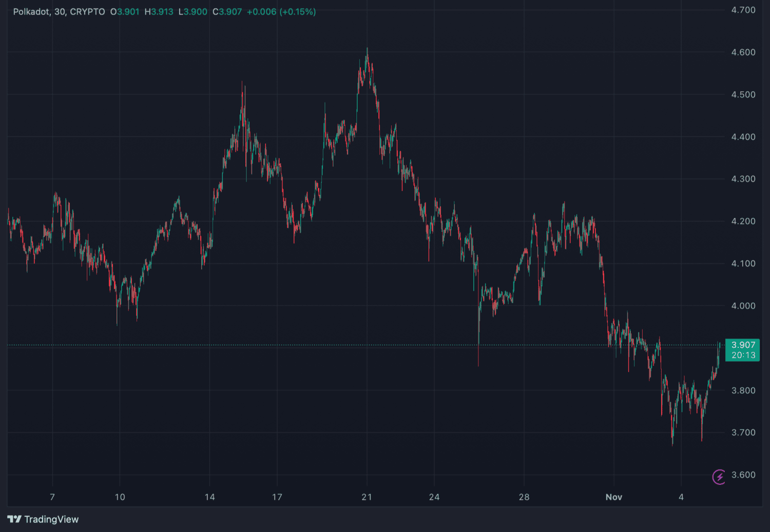Viewport: 770px width, 532px height.
Task: Click the +0.006 (+0.15%) change value
Action: tap(281, 12)
